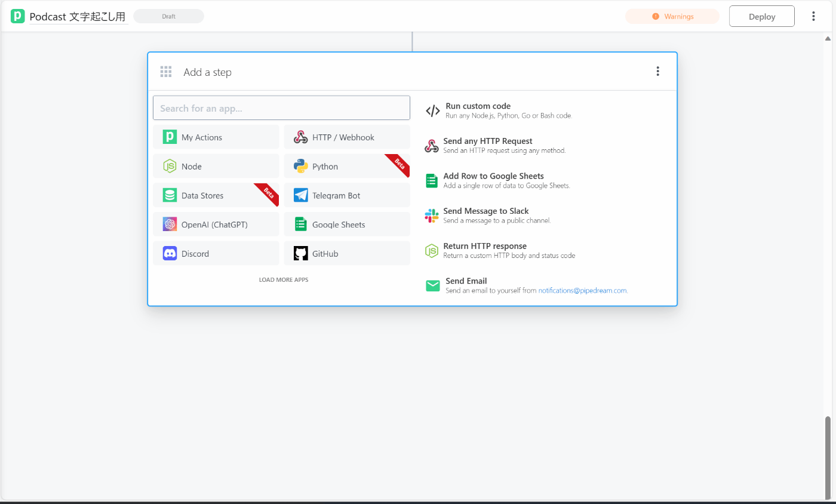Image resolution: width=836 pixels, height=504 pixels.
Task: Click the Node icon beside Return HTTP response
Action: [432, 251]
